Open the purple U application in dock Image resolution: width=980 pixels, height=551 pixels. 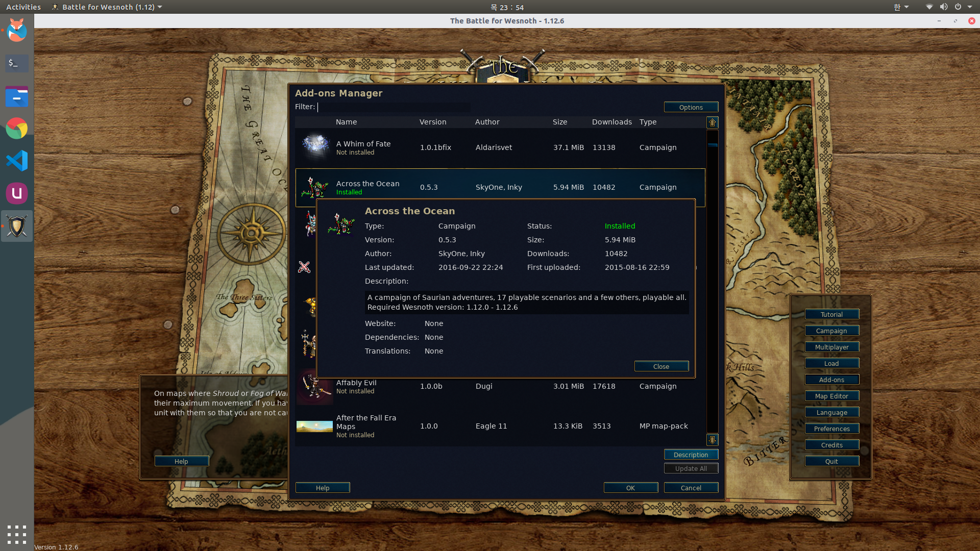pos(17,193)
